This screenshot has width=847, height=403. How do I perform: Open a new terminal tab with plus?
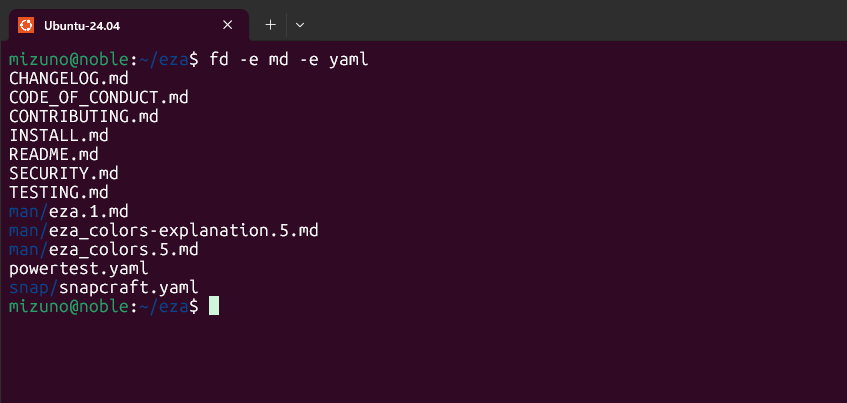270,23
